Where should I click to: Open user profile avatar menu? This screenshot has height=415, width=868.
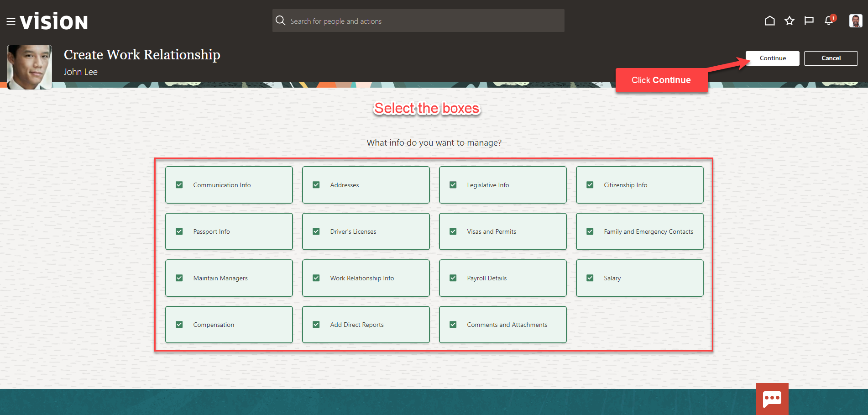856,21
